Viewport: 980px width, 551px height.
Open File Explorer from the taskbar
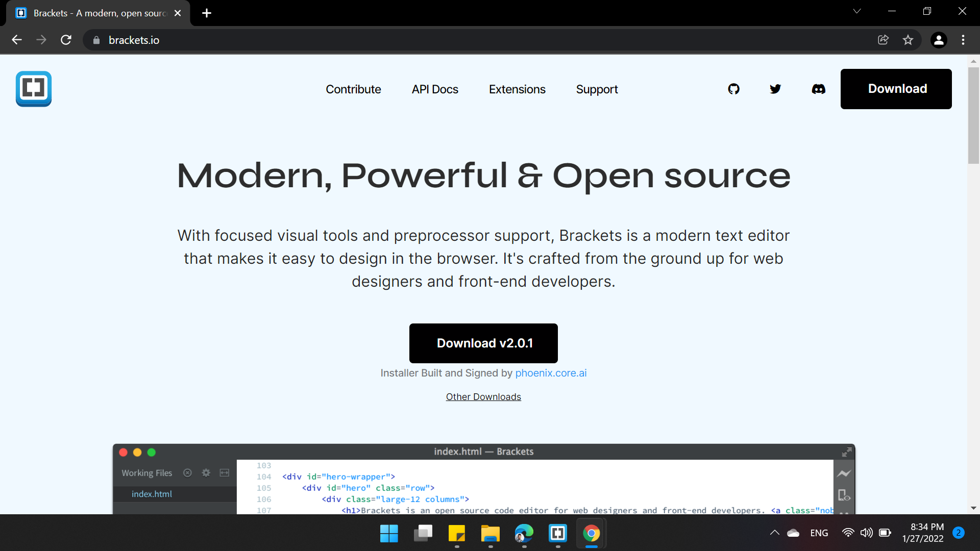tap(491, 534)
